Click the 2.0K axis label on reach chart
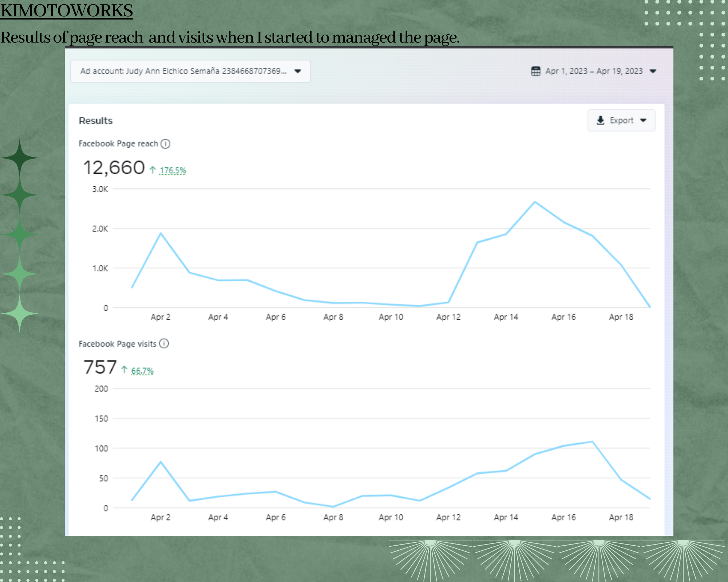The height and width of the screenshot is (582, 728). coord(100,229)
